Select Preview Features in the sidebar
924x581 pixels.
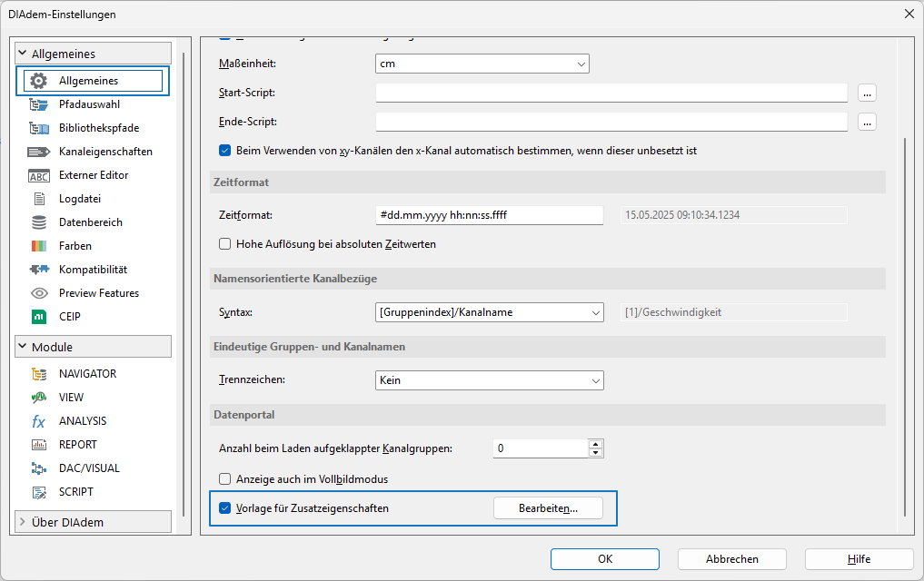click(x=99, y=292)
